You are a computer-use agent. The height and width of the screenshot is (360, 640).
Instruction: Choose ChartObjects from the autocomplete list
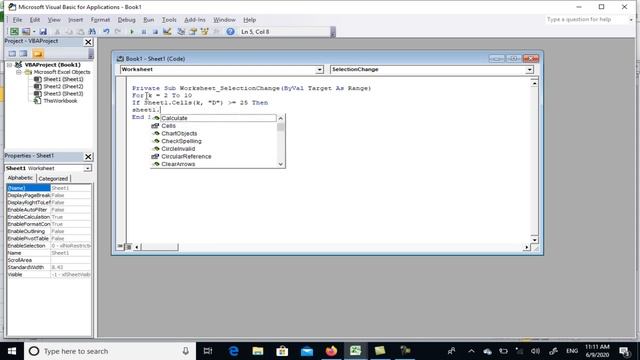(214, 133)
